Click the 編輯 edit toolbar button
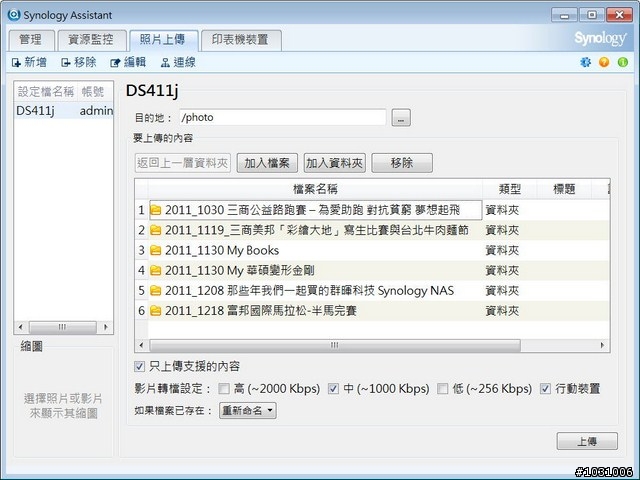Image resolution: width=640 pixels, height=480 pixels. (128, 62)
